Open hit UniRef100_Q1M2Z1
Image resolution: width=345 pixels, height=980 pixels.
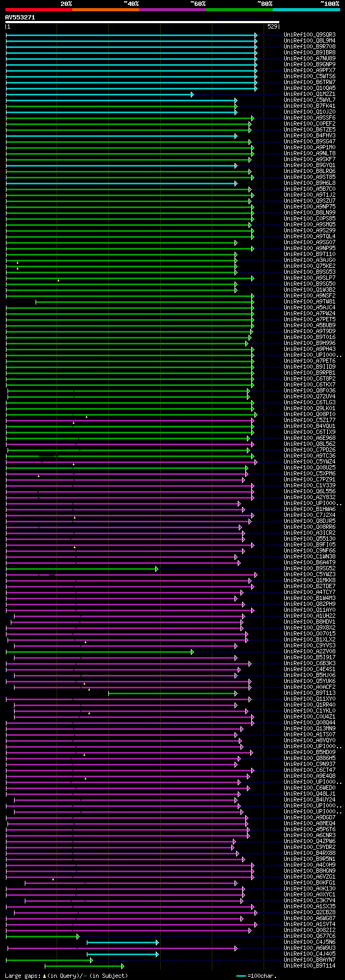309,94
